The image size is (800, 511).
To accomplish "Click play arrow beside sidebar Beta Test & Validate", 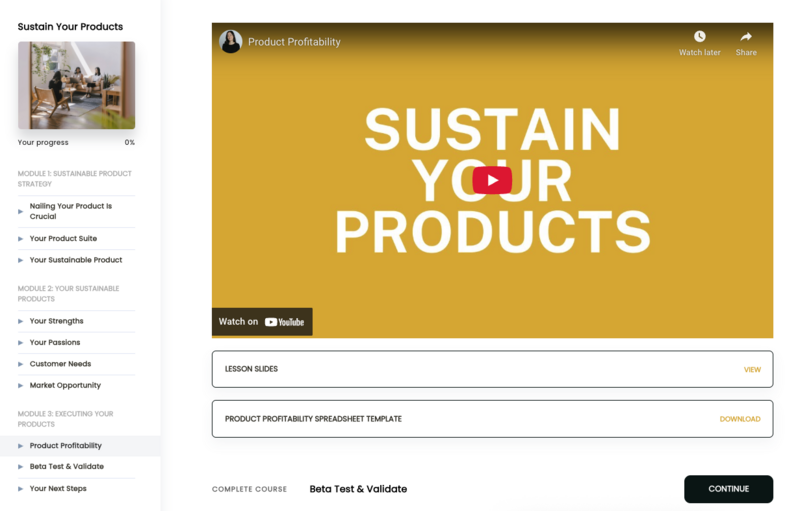I will [x=20, y=467].
